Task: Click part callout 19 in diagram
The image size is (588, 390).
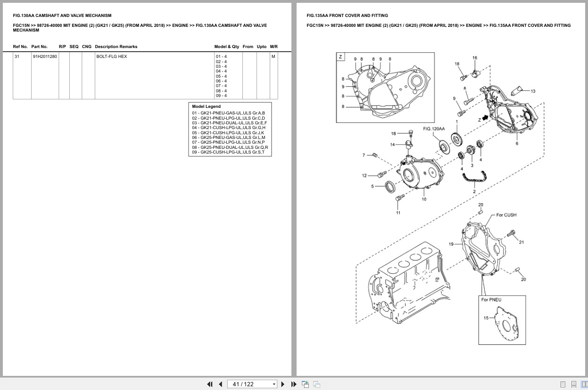Action: tap(451, 244)
